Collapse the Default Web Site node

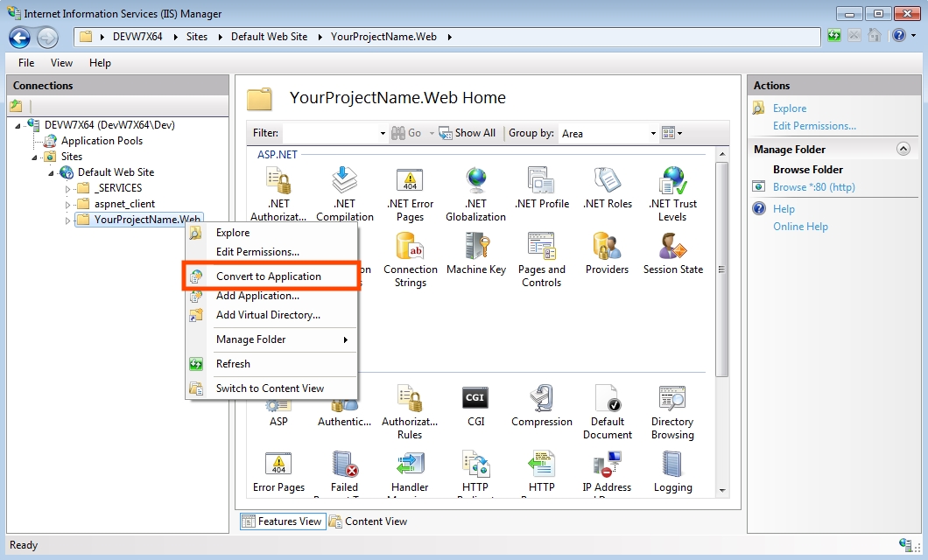(52, 172)
